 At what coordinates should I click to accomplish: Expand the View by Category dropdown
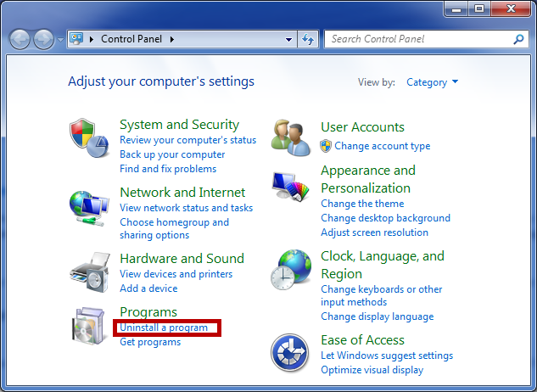pos(432,82)
